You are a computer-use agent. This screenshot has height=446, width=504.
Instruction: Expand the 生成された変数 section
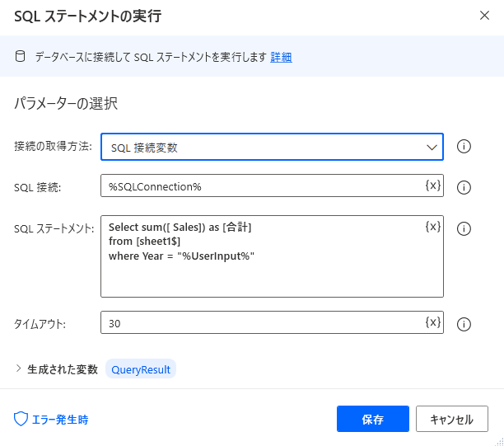18,369
